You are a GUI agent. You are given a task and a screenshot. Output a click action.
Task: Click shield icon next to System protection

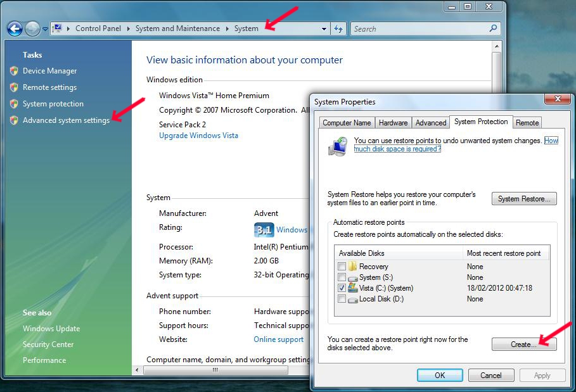click(x=14, y=104)
